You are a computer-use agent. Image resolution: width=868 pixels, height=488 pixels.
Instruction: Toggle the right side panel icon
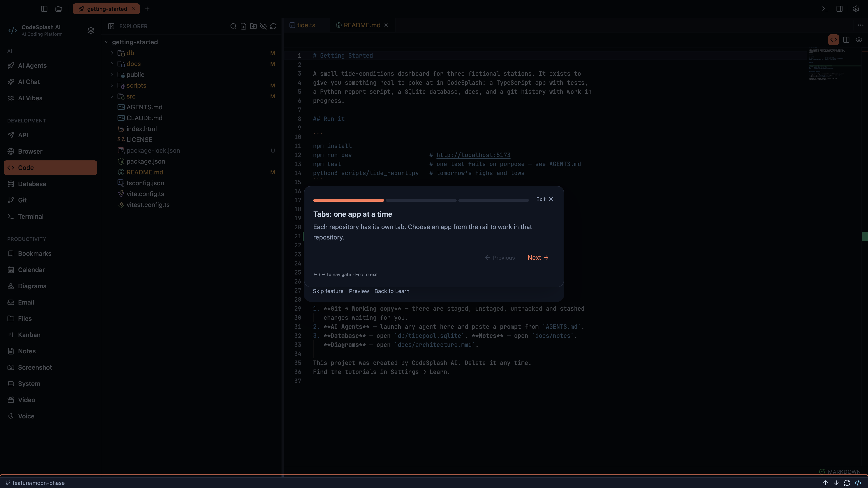point(839,9)
